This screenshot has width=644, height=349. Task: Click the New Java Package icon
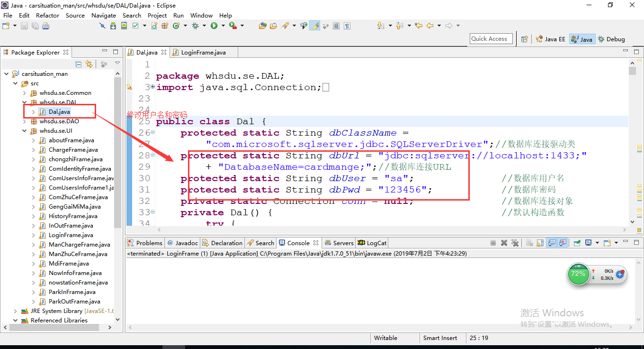[165, 26]
